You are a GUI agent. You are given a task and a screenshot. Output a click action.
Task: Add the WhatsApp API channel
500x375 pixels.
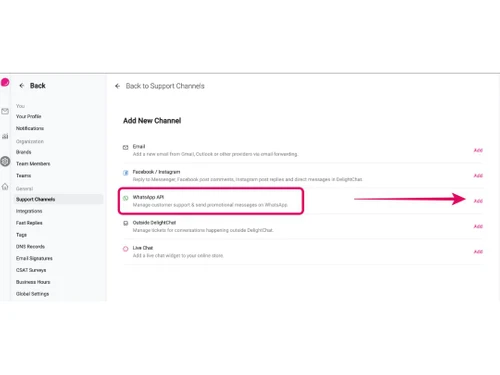point(478,201)
